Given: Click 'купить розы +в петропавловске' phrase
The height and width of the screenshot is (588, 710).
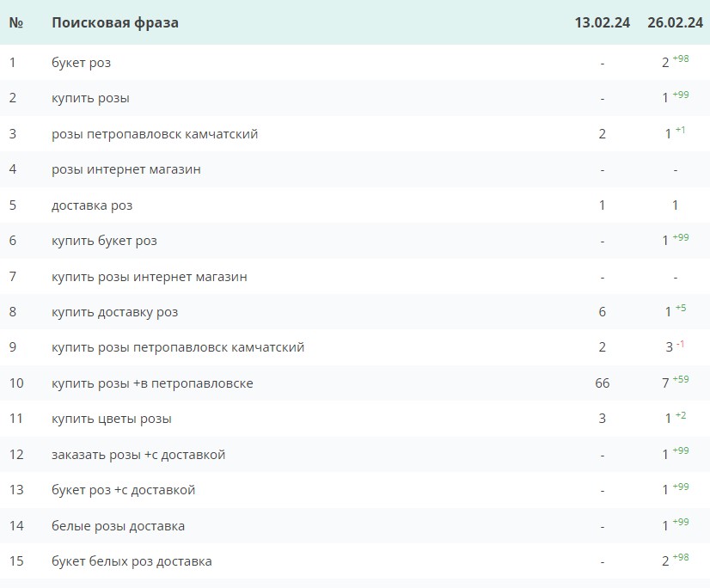Looking at the screenshot, I should click(x=152, y=383).
